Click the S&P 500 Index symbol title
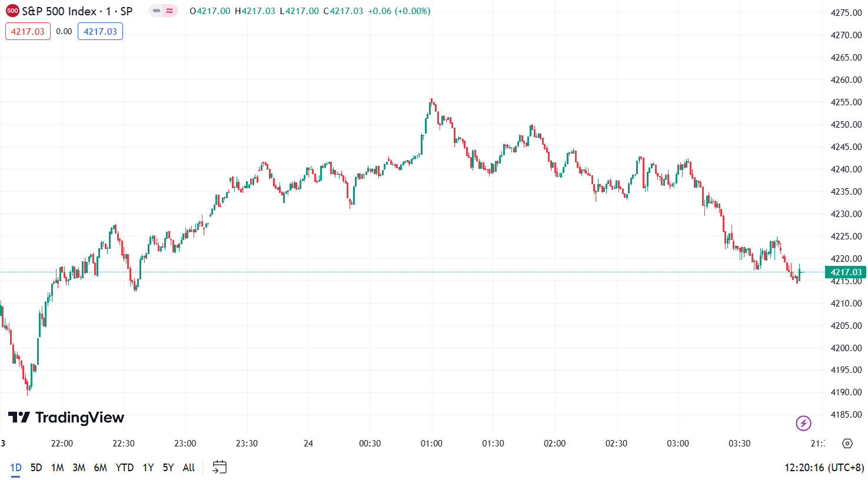 [59, 11]
